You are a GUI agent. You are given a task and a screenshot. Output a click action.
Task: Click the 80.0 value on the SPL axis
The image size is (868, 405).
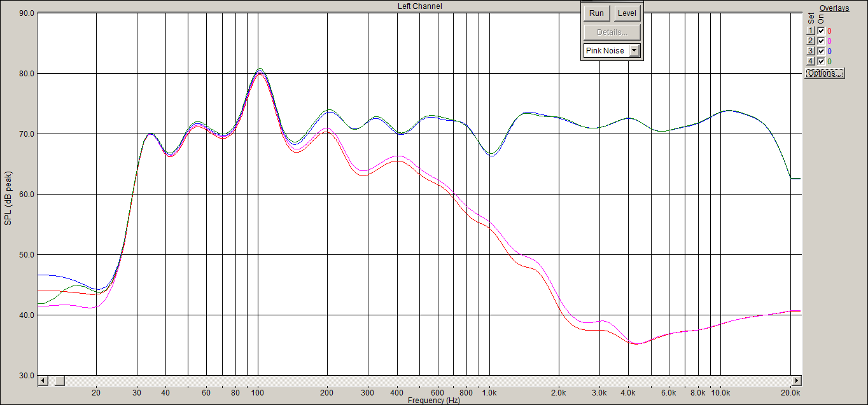pyautogui.click(x=27, y=73)
